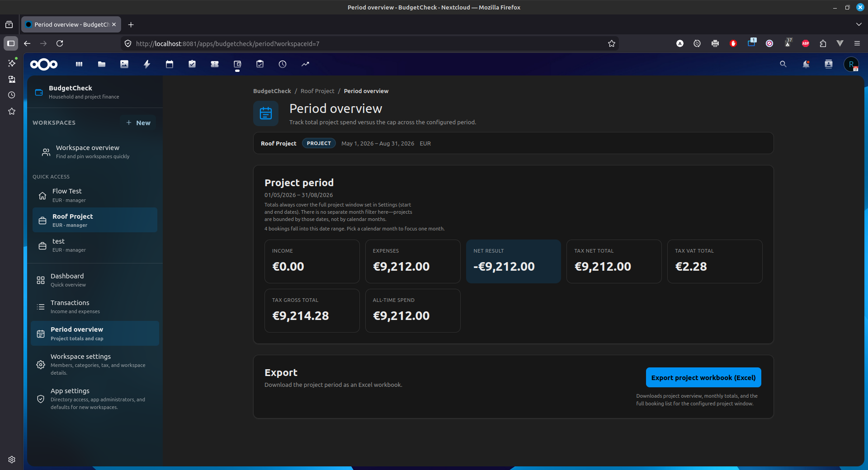Select the test workspace
Image resolution: width=868 pixels, height=470 pixels.
coord(95,245)
